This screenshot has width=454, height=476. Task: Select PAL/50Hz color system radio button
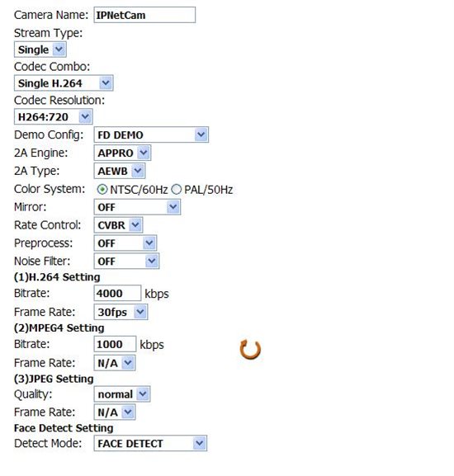pos(176,190)
